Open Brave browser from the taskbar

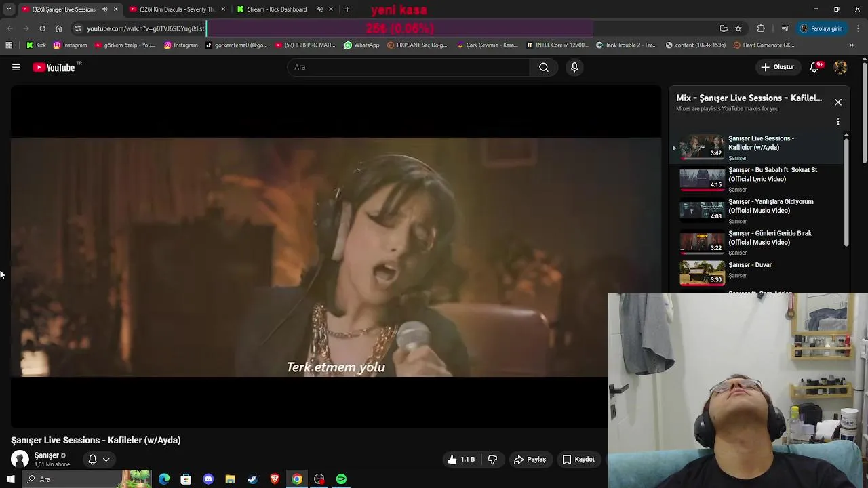[275, 479]
